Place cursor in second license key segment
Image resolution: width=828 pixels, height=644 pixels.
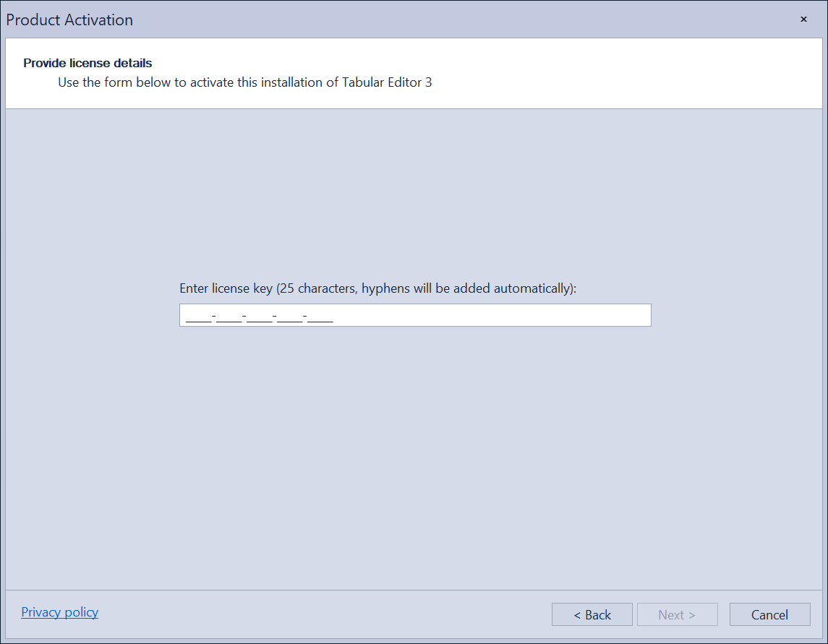point(229,317)
